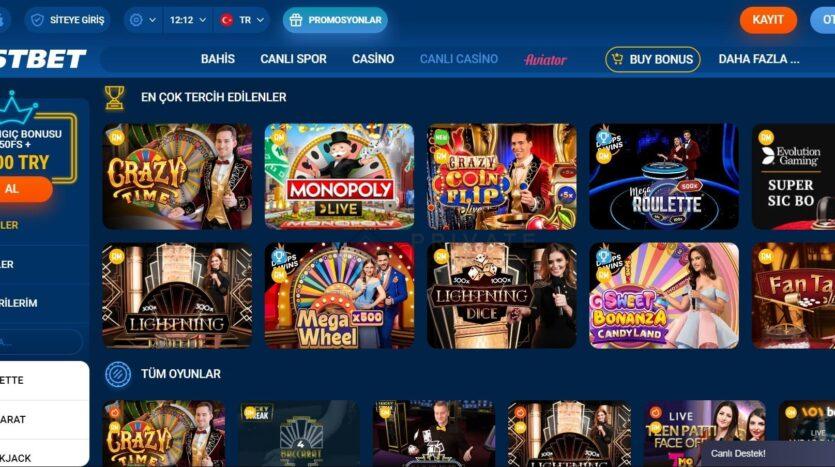Open the Sweet Bonanza CandyLand game

click(x=664, y=296)
